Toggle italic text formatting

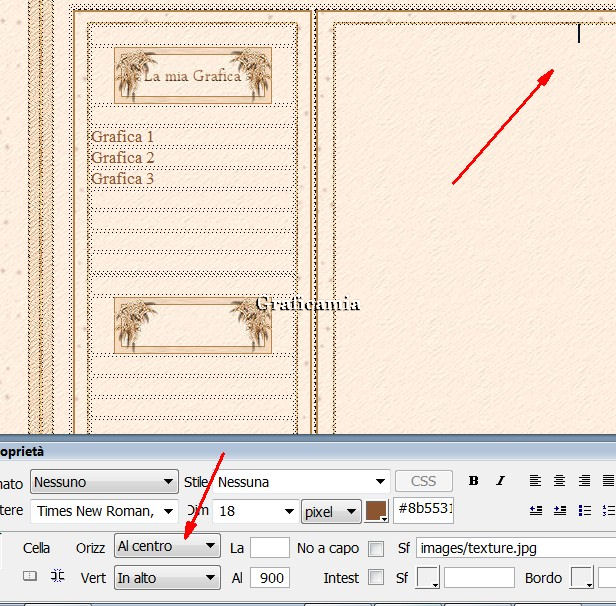click(500, 481)
